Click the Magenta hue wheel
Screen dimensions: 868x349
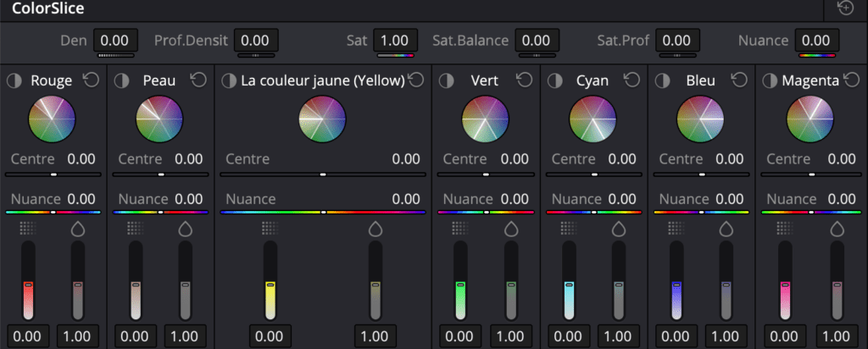pyautogui.click(x=810, y=119)
